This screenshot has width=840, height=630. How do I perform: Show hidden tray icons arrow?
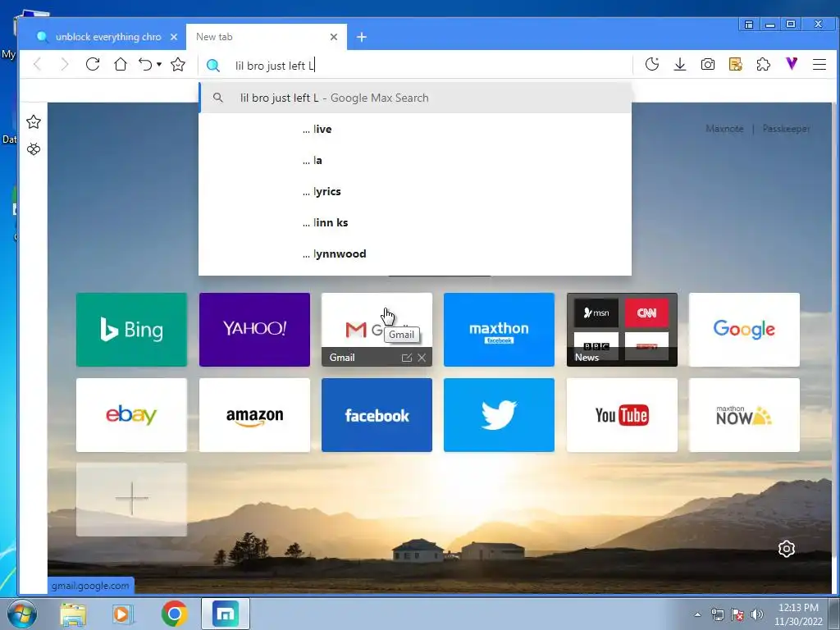point(697,614)
